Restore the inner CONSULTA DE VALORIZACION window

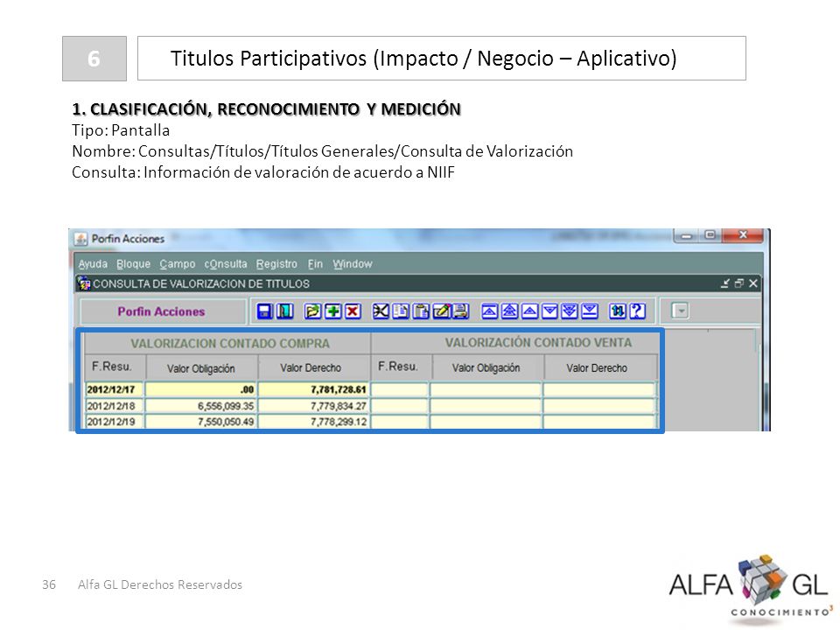739,283
